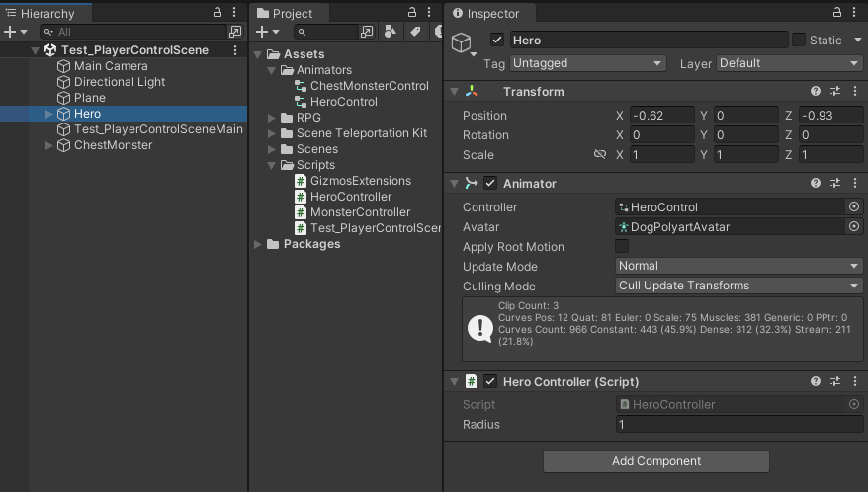
Task: Open Animator preset settings icon
Action: [x=835, y=183]
